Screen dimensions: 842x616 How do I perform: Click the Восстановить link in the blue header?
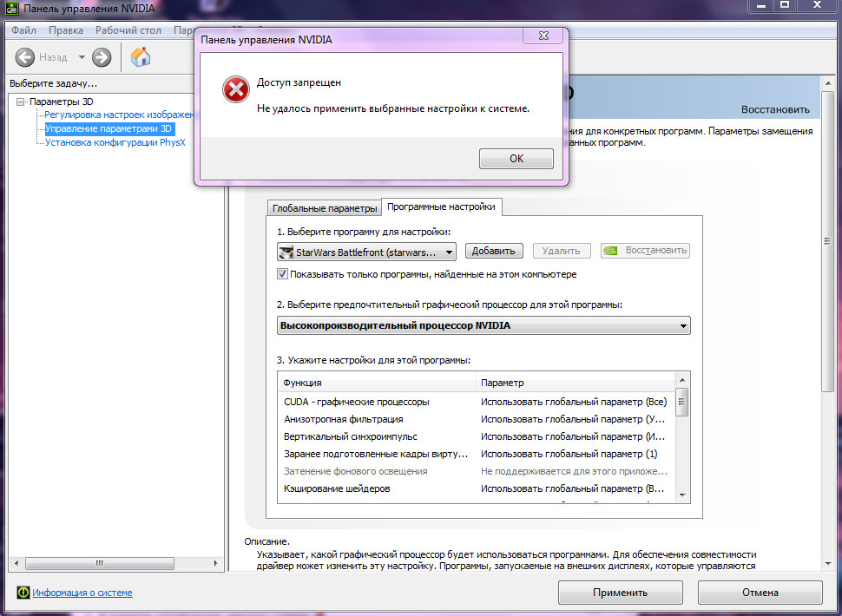775,109
